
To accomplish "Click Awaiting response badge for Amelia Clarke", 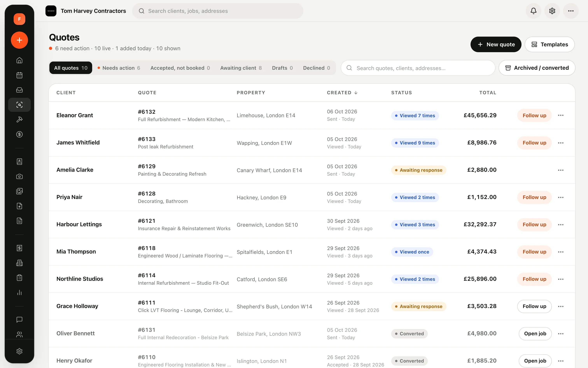I will 419,170.
